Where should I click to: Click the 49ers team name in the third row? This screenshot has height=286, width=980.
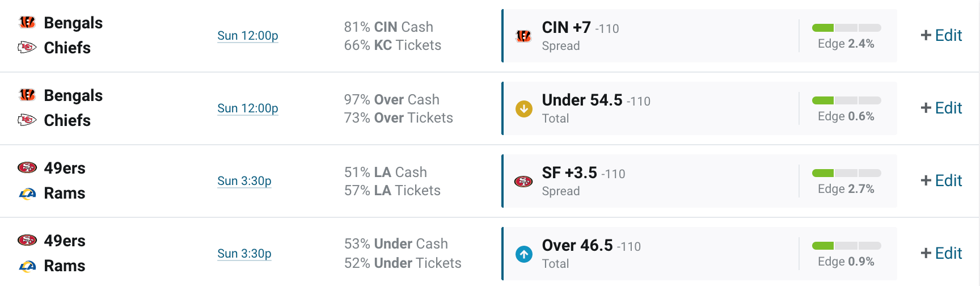[65, 168]
